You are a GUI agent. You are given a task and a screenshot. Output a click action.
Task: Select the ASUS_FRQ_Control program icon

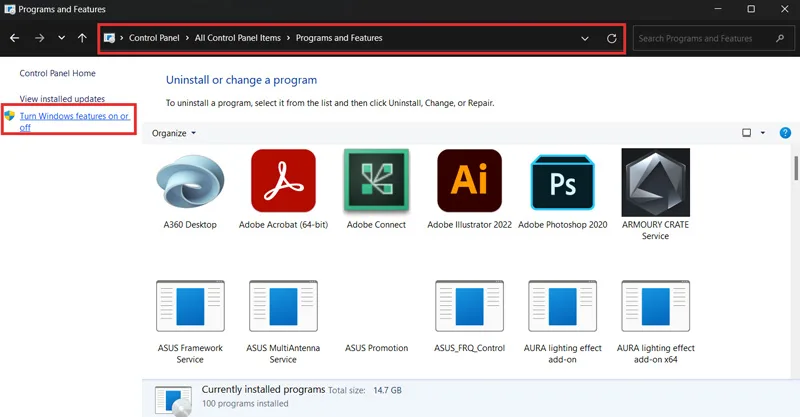(x=469, y=306)
